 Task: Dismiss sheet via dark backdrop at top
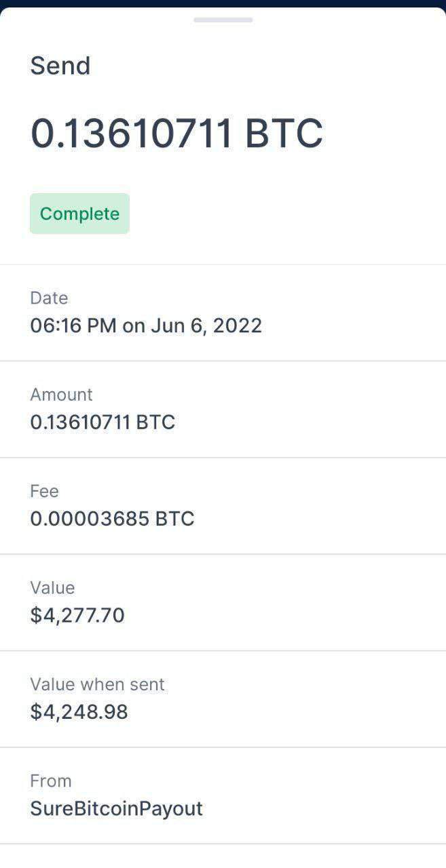223,3
